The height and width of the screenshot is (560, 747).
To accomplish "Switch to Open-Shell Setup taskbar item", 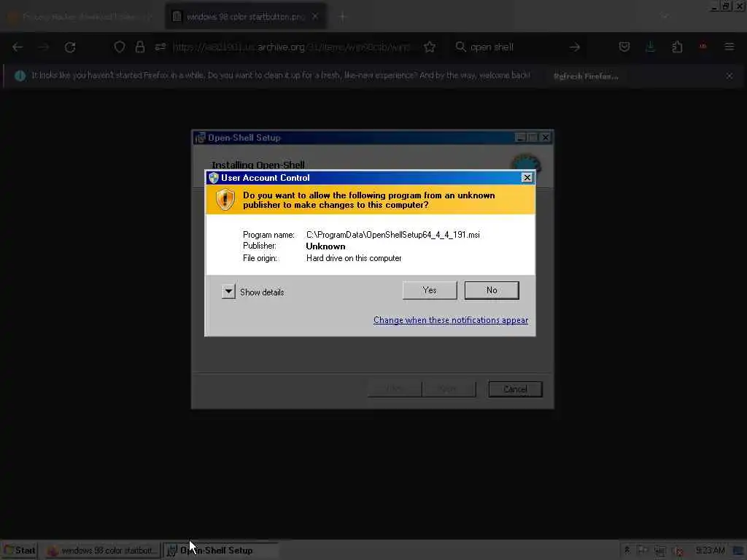I will tap(220, 551).
